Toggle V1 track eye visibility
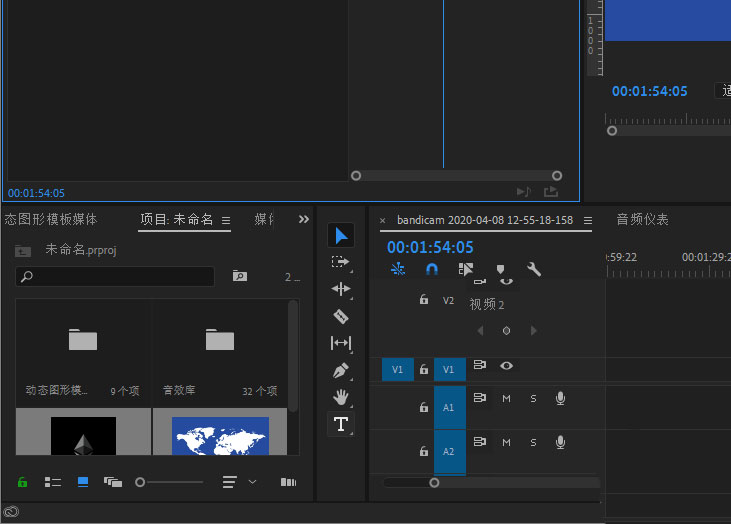Screen dimensions: 731x524 [507, 366]
